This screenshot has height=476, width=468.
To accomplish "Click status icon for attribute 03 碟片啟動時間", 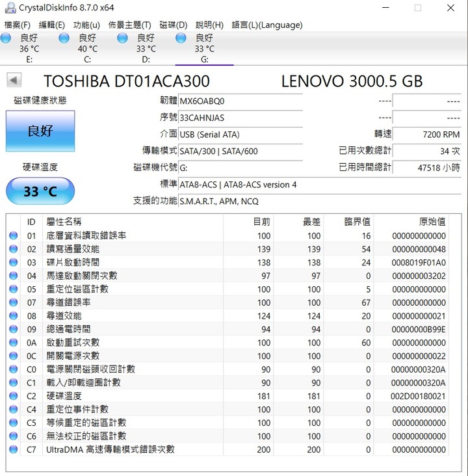I will (14, 262).
